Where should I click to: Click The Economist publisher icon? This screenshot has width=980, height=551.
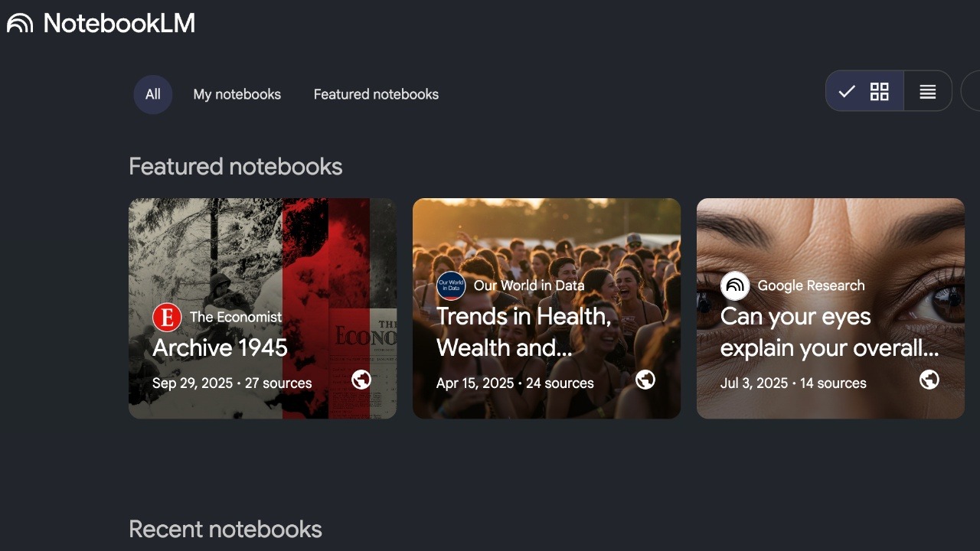point(168,316)
